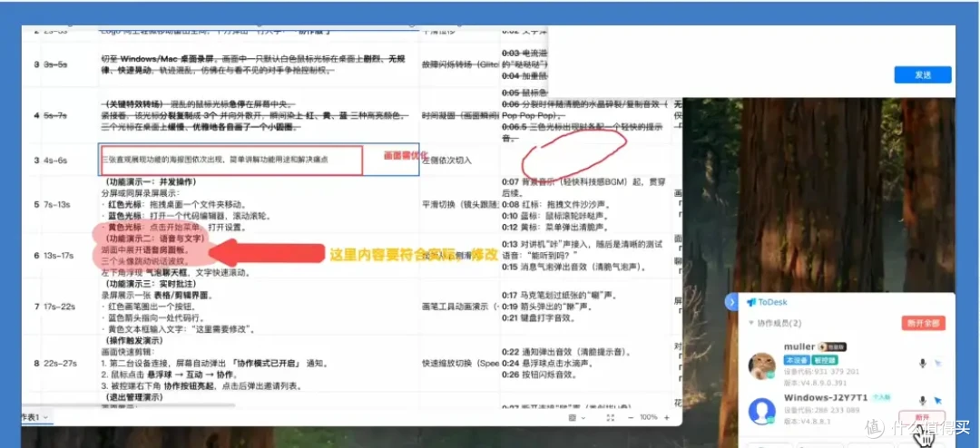This screenshot has height=448, width=980.
Task: Click Windows-J2Y7T1 user avatar
Action: 762,411
